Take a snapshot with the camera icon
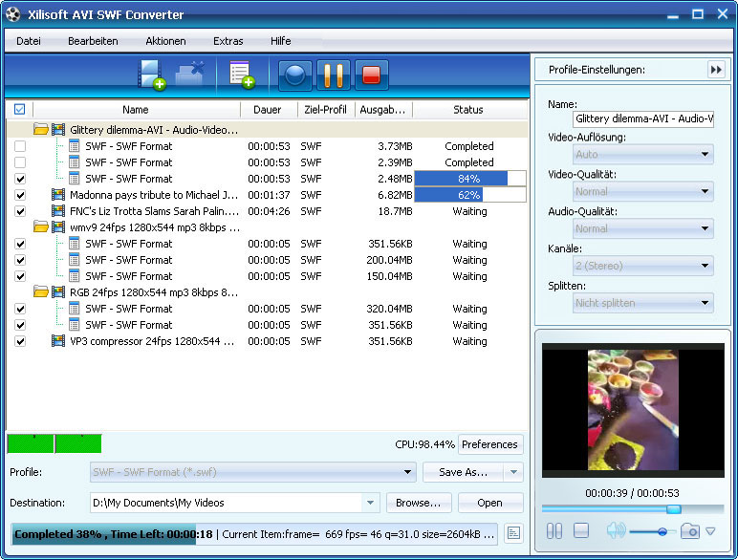Image resolution: width=738 pixels, height=560 pixels. point(690,531)
